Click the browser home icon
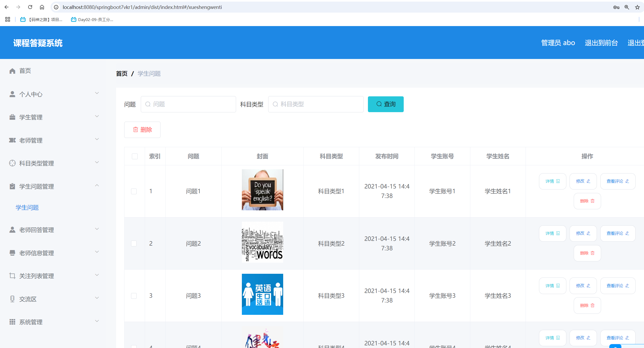Screen dimensions: 644x348 (42, 7)
